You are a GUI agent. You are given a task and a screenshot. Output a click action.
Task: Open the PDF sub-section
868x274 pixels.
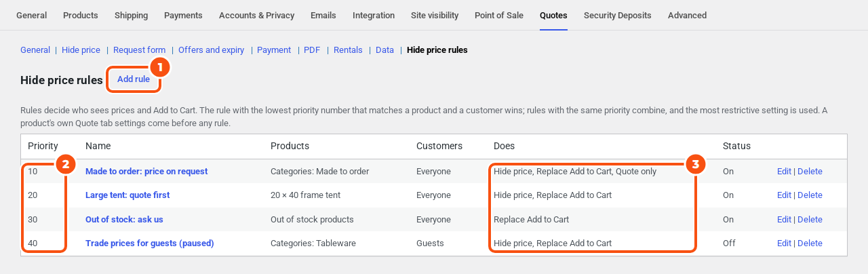312,50
